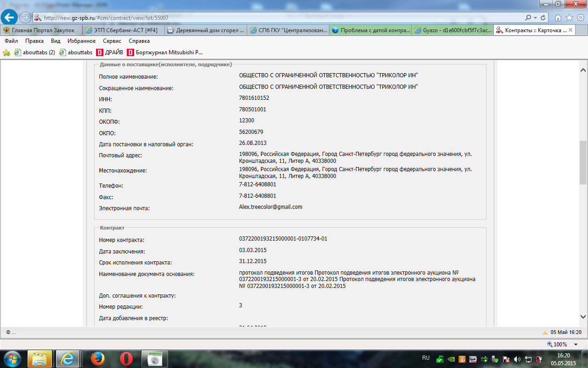Open Favorites star icon at top right

(569, 17)
